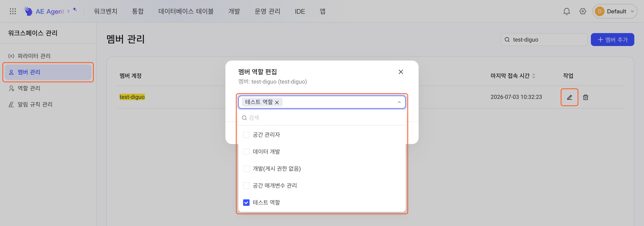Check the 공간 관리자 role

[246, 135]
